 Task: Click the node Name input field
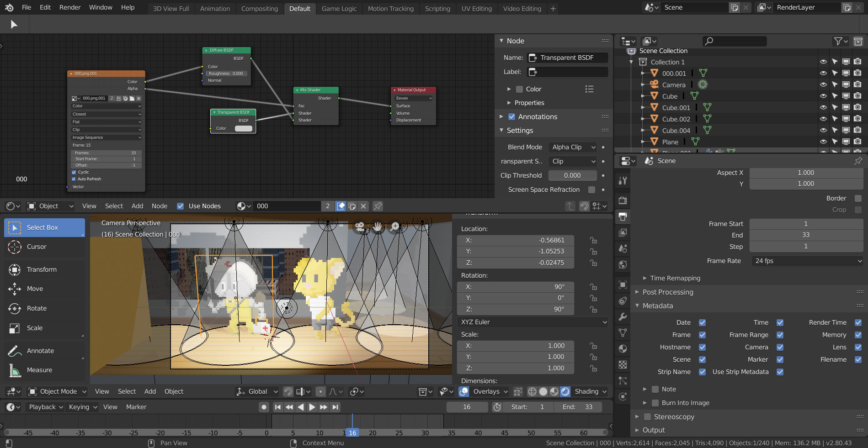[x=568, y=58]
